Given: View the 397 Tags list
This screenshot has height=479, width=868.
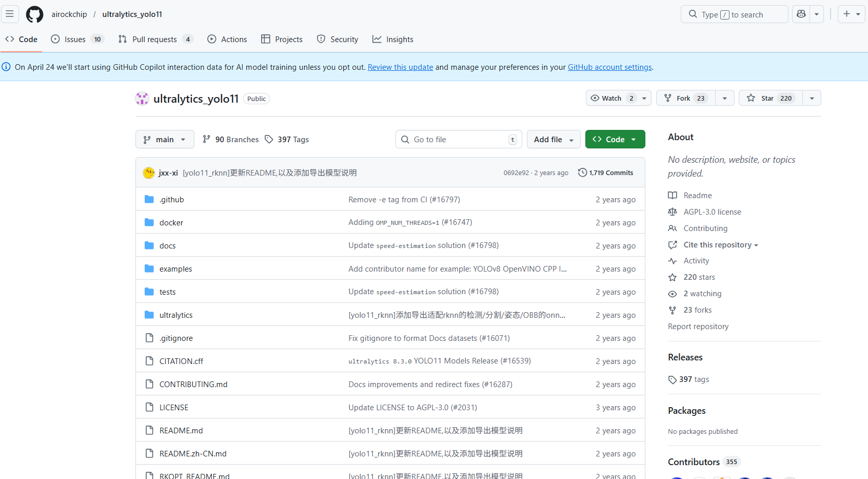Looking at the screenshot, I should (x=287, y=140).
